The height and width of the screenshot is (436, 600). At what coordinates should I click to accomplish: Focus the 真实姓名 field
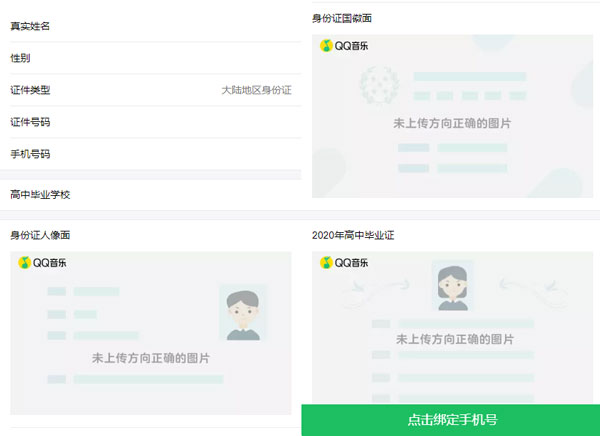pyautogui.click(x=150, y=26)
